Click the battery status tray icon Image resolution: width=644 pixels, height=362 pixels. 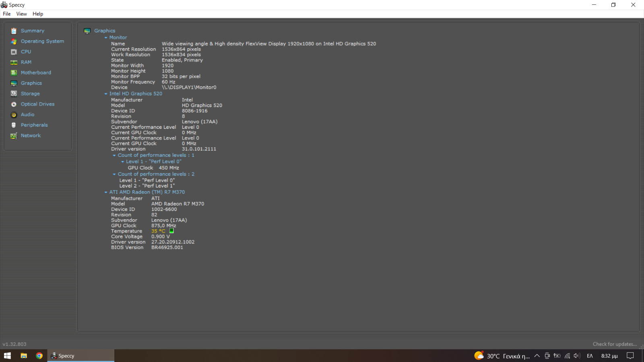[557, 356]
